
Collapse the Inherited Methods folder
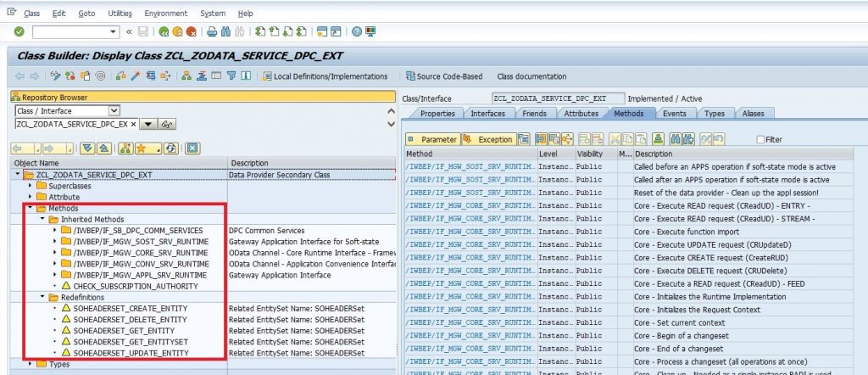tap(42, 220)
